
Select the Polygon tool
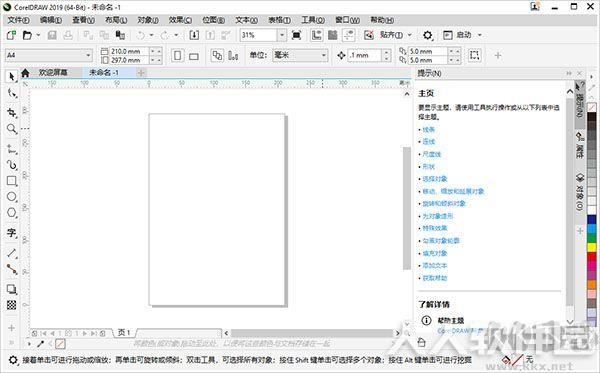11,213
